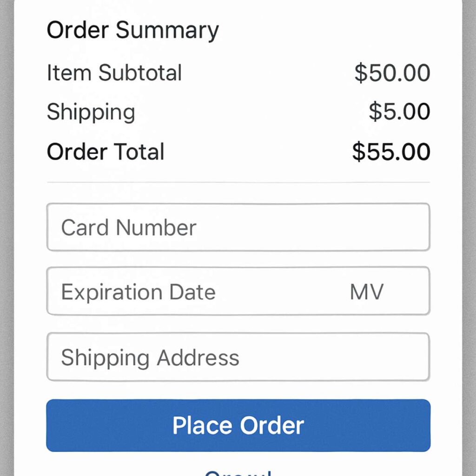Click inside the empty card number box
The height and width of the screenshot is (476, 476).
point(238,227)
